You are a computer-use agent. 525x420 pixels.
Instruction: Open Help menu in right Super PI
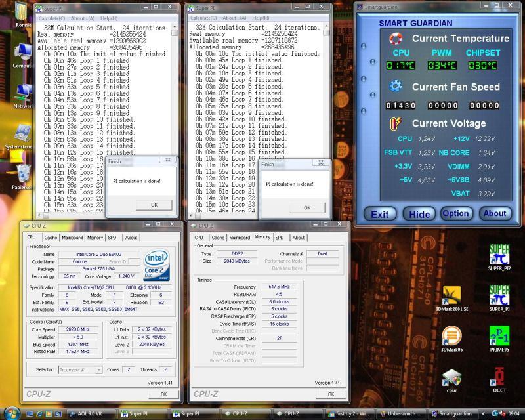(x=261, y=18)
